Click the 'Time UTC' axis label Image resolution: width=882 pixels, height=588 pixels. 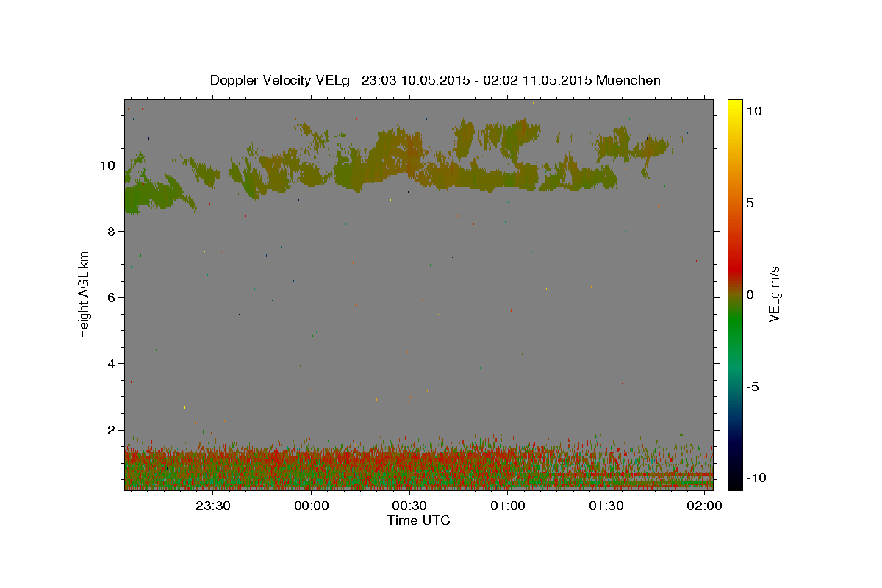point(418,520)
